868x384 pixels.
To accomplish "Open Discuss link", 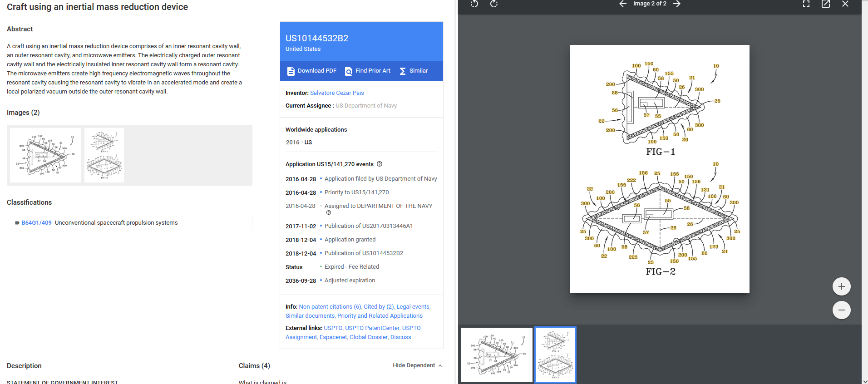I will [x=400, y=337].
